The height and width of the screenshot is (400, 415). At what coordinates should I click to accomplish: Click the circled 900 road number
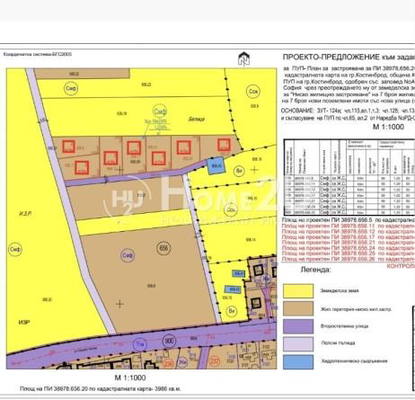pyautogui.click(x=169, y=341)
